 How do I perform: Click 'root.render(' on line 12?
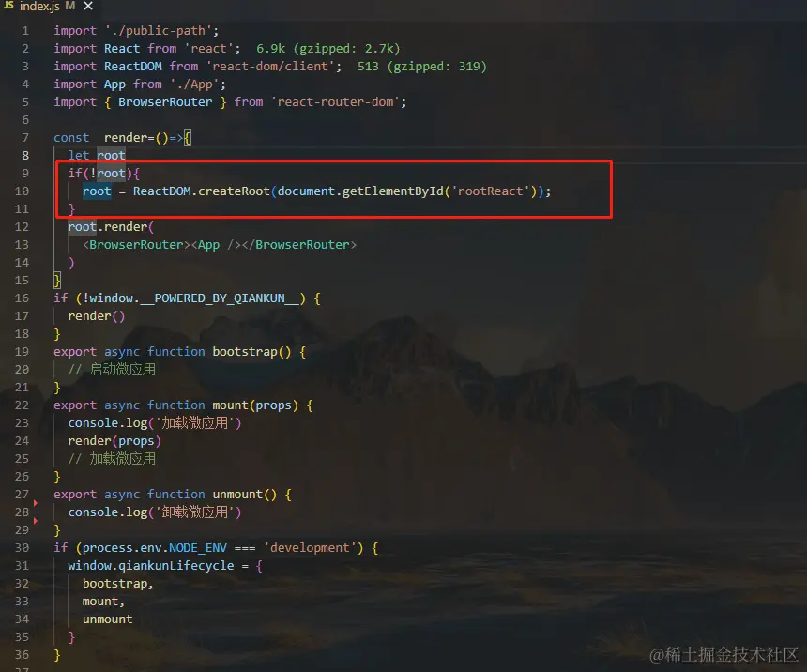coord(111,227)
